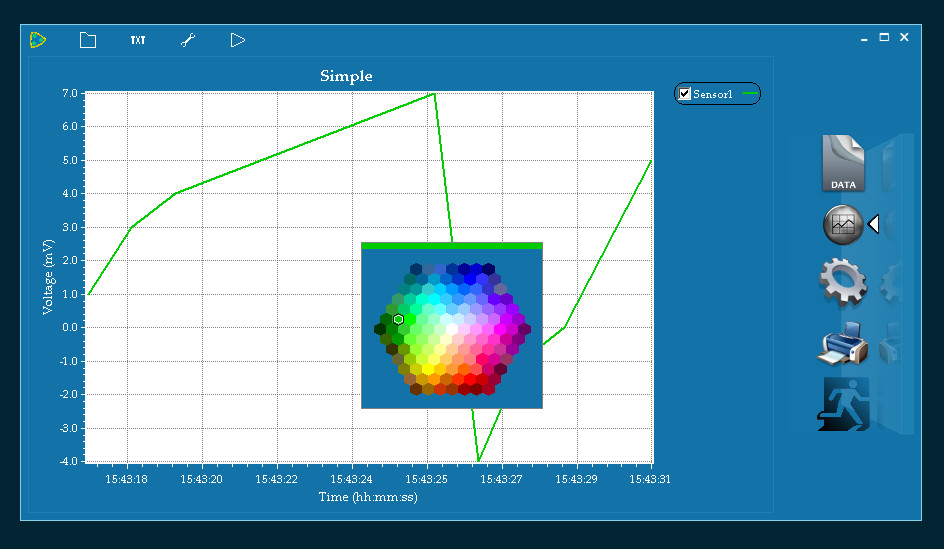Click the 15:43:22 time tick label
The image size is (944, 549).
tap(276, 479)
